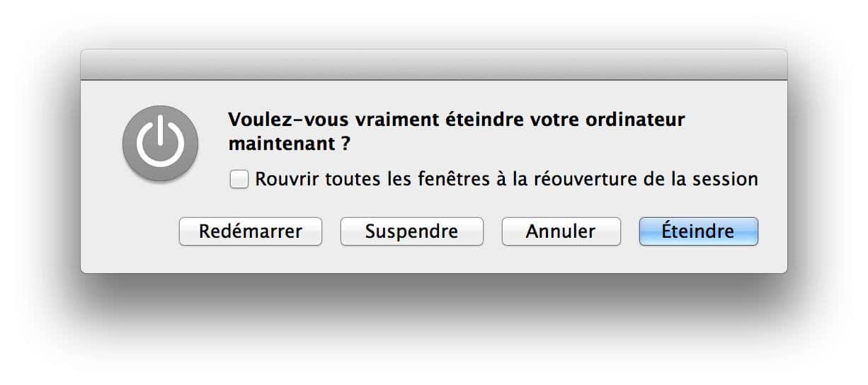
Task: Tick the 'Rouvrir toutes les fenêtres' checkbox
Action: 239,180
